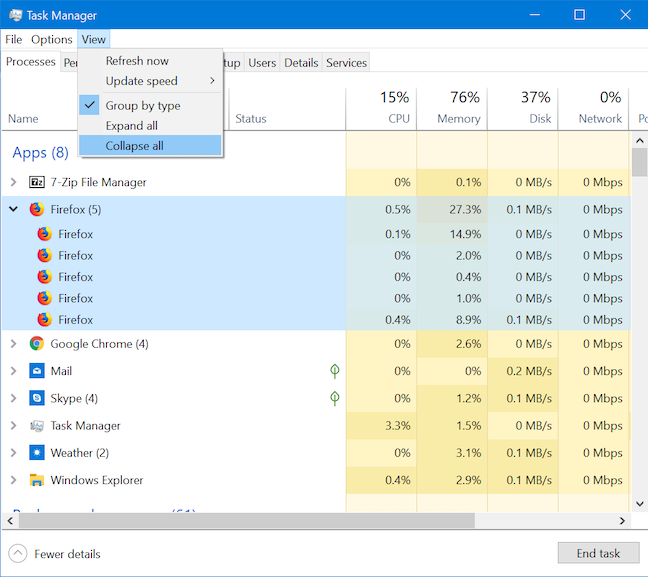Click the Firefox icon in the 2.0% memory row
Screen dimensions: 648x577
tap(45, 255)
